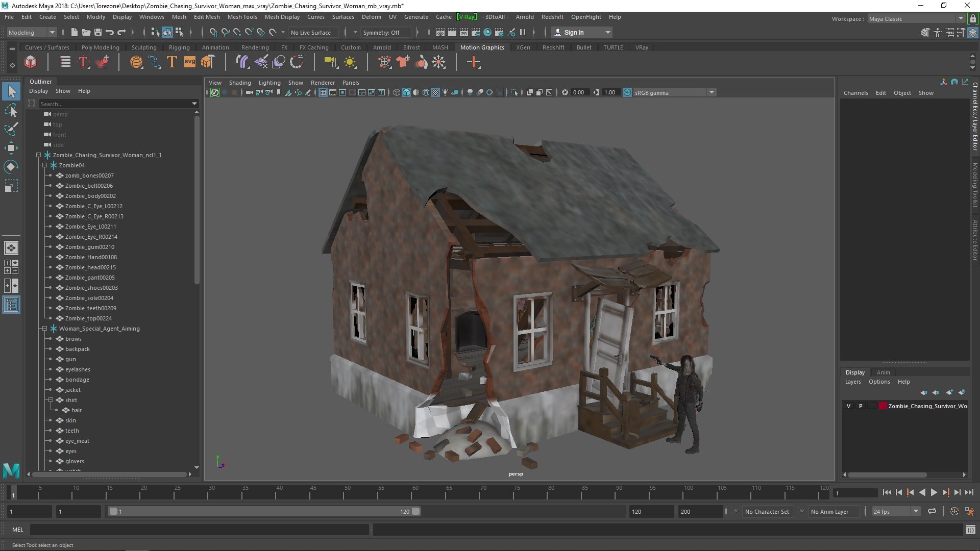Viewport: 980px width, 551px height.
Task: Click the Sign In button
Action: click(574, 33)
